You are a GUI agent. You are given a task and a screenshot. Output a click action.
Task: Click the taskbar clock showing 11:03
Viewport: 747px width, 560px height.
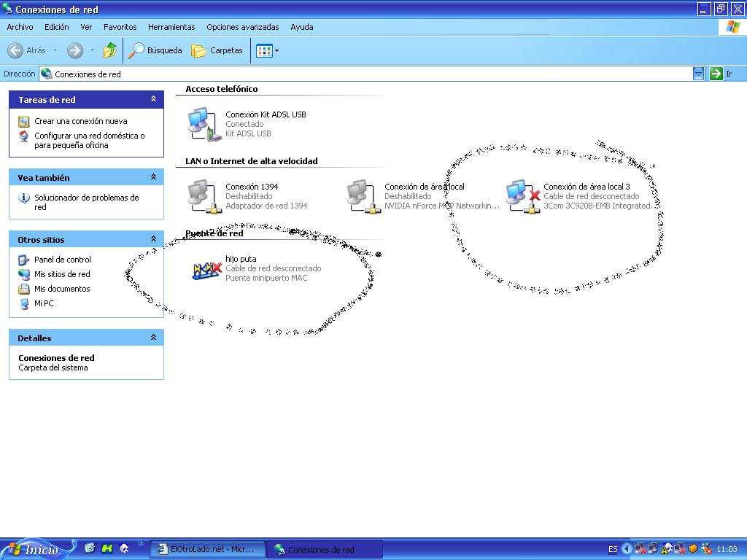click(x=727, y=550)
